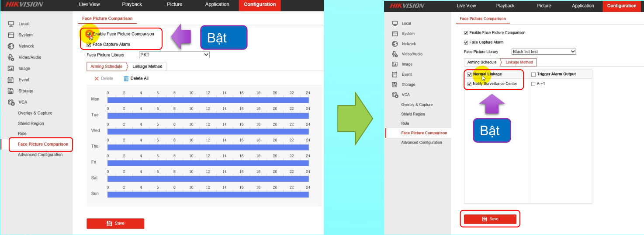Click the red X Delete icon

pyautogui.click(x=97, y=78)
